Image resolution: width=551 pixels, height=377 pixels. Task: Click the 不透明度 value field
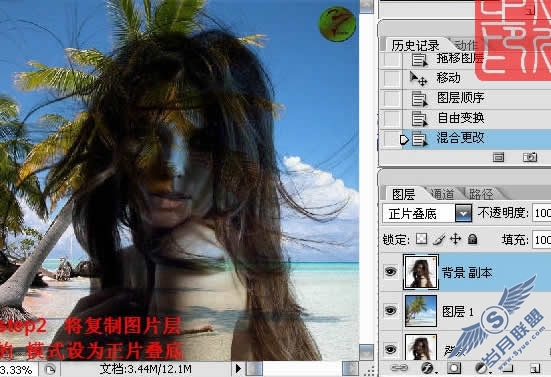[542, 213]
